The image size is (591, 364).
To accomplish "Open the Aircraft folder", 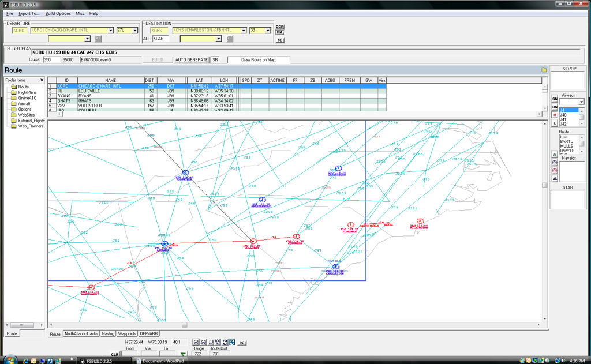I will 24,104.
